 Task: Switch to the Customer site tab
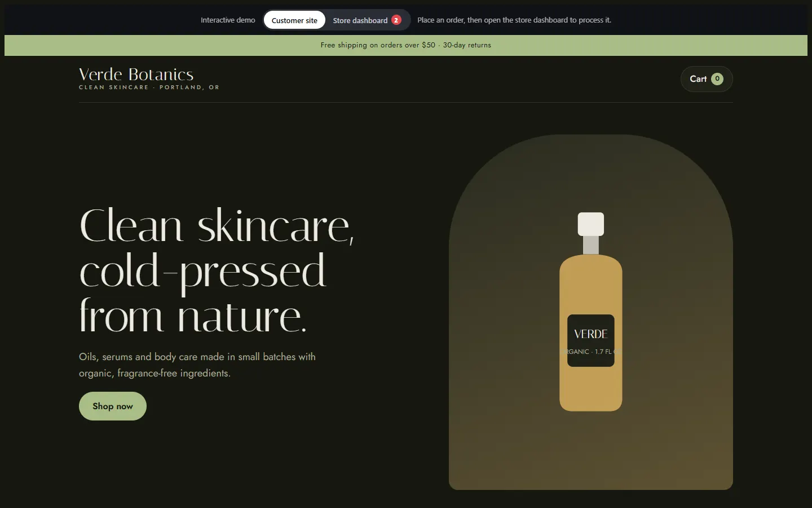click(x=294, y=20)
